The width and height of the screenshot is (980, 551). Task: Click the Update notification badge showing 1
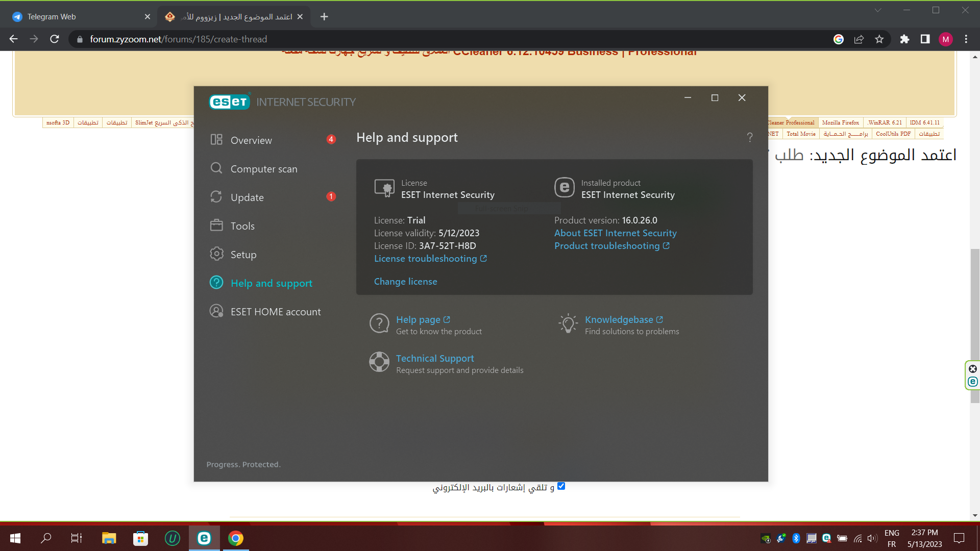pos(331,196)
